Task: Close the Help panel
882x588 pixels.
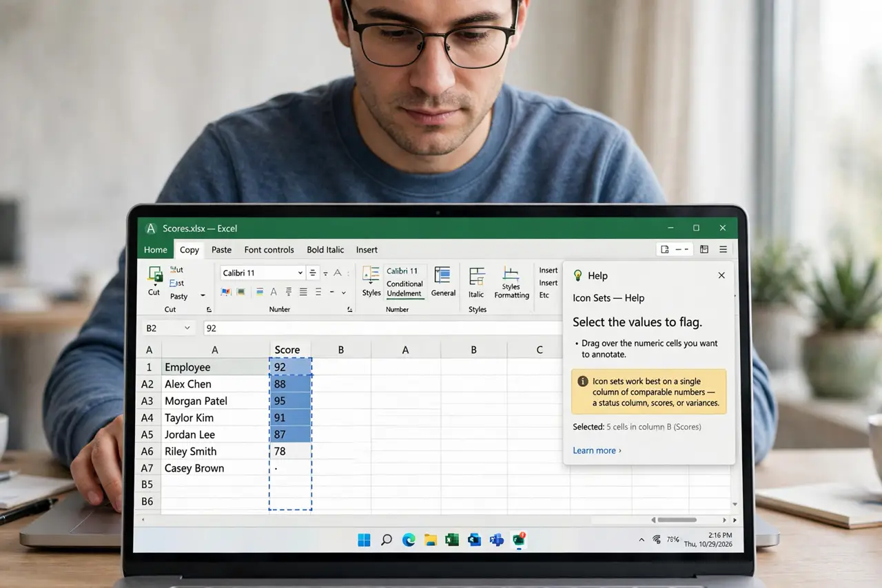Action: pos(721,275)
